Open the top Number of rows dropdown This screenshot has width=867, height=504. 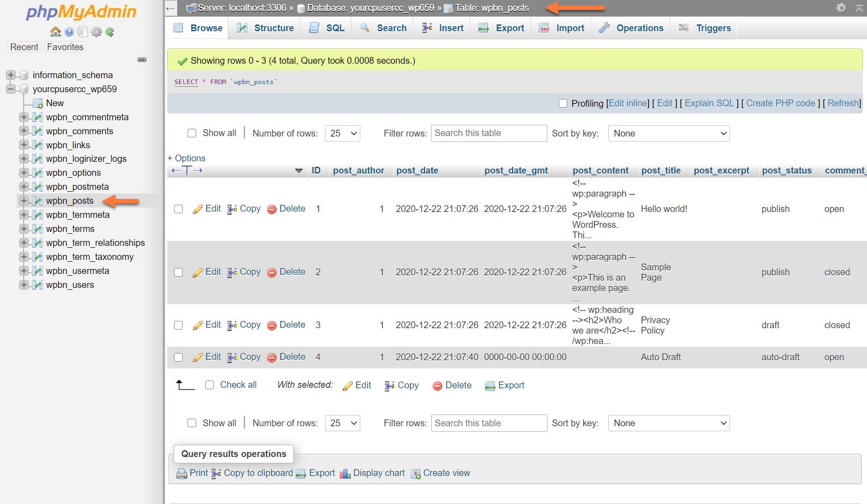click(x=342, y=133)
